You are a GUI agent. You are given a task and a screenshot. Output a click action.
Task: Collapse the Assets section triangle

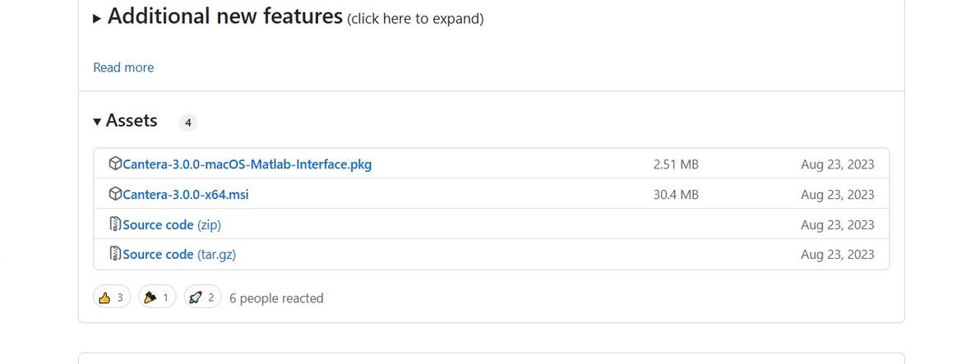98,122
